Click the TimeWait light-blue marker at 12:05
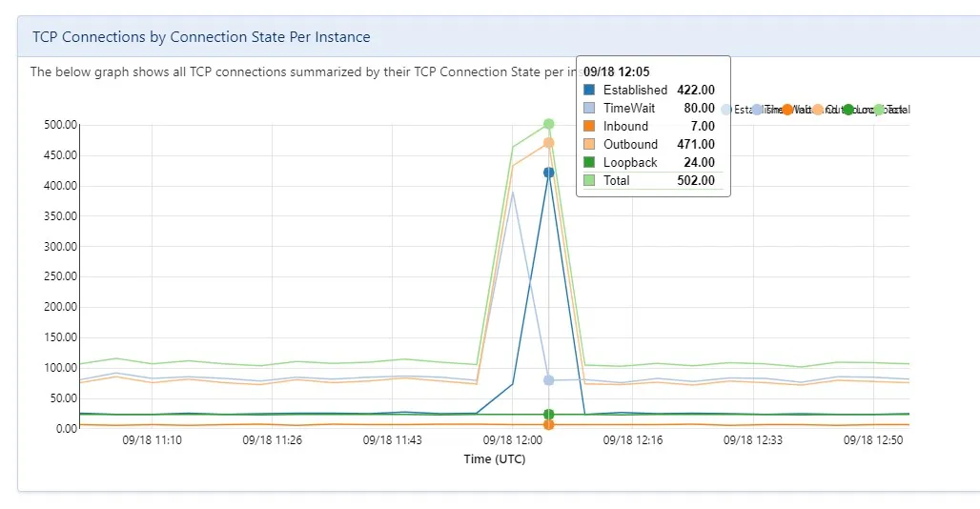This screenshot has width=980, height=509. (549, 379)
